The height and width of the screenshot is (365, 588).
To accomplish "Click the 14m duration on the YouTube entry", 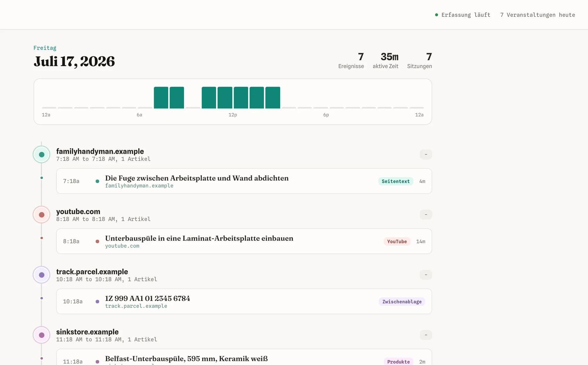I will 421,242.
